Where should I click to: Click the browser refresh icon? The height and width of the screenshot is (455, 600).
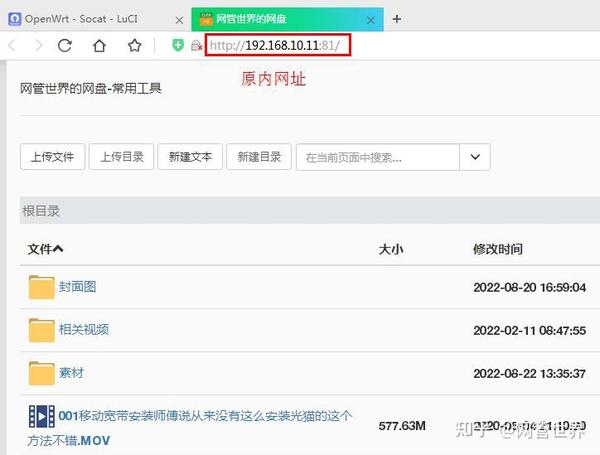(65, 46)
